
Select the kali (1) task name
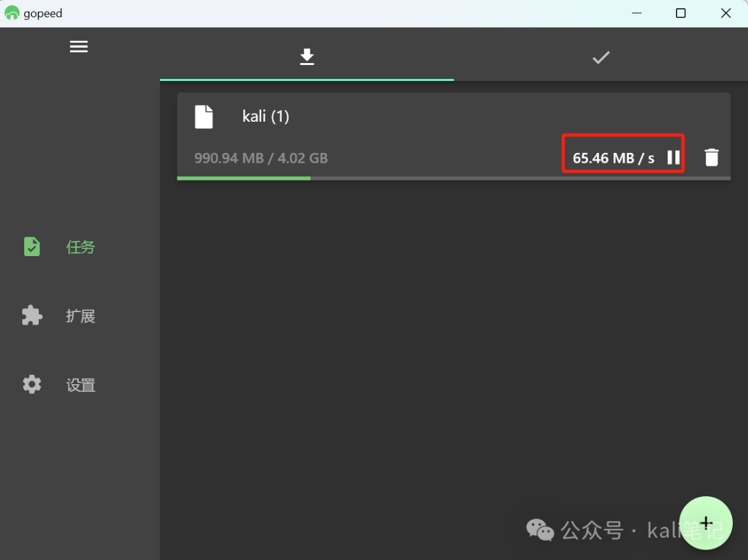tap(266, 116)
